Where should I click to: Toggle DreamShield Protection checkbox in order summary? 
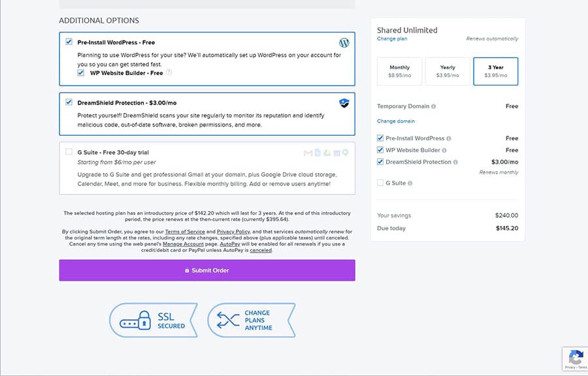[x=380, y=162]
